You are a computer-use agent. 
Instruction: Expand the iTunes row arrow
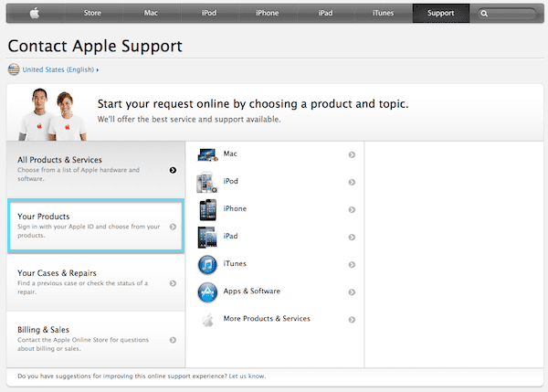coord(352,264)
